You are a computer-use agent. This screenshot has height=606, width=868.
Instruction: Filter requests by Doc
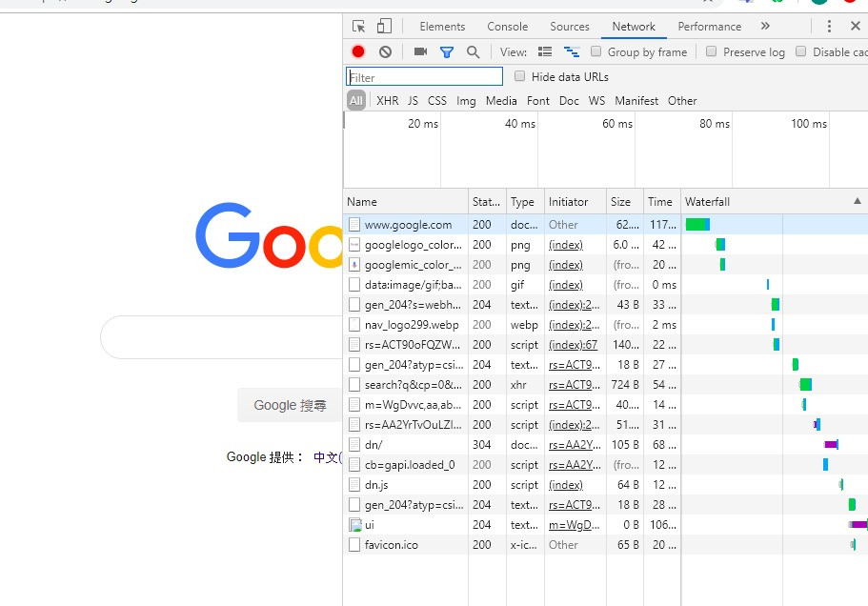pos(569,101)
